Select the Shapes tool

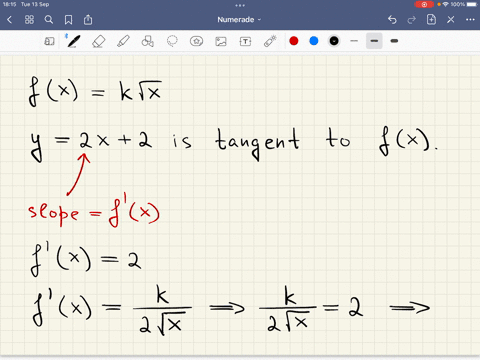(x=147, y=41)
